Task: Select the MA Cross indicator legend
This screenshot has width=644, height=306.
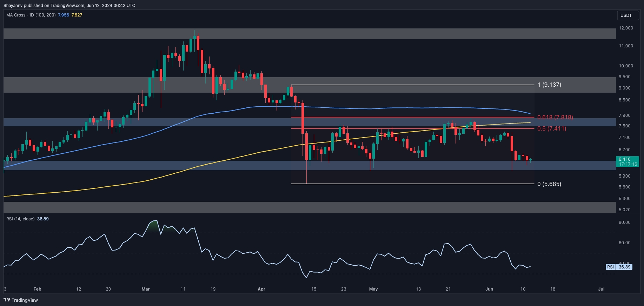Action: coord(31,15)
